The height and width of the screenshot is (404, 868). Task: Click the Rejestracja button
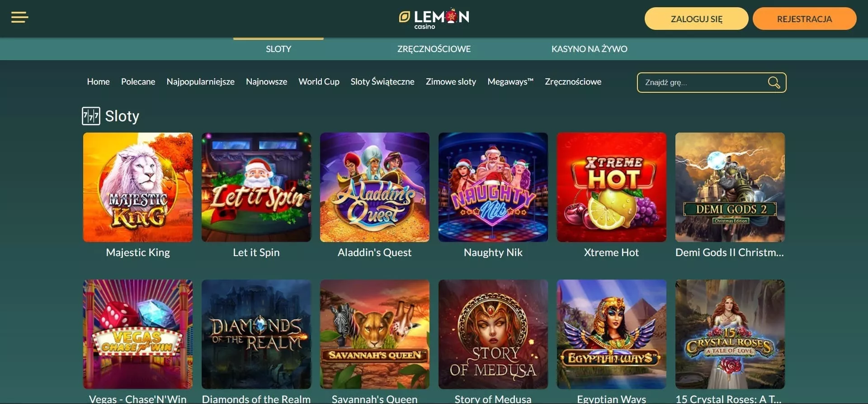804,19
